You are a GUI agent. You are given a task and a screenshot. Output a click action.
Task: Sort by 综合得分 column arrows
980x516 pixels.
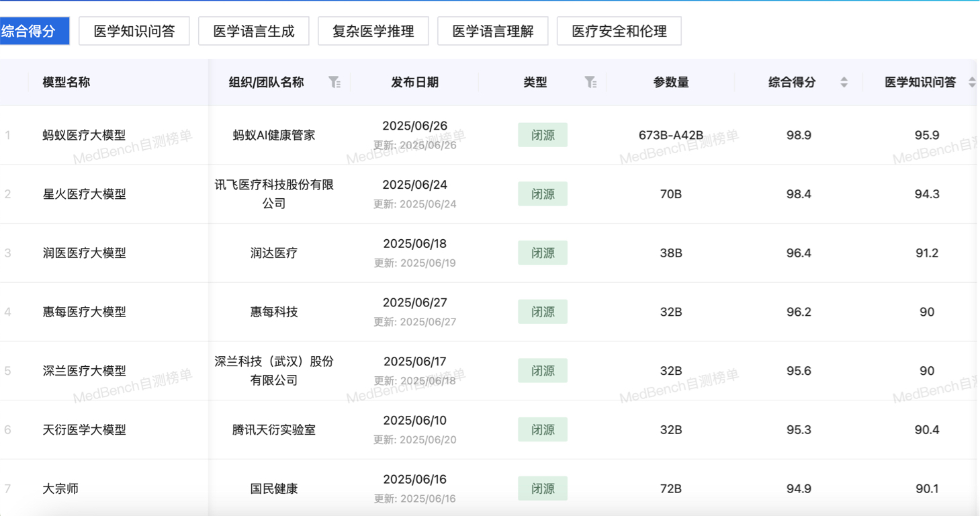[x=844, y=82]
